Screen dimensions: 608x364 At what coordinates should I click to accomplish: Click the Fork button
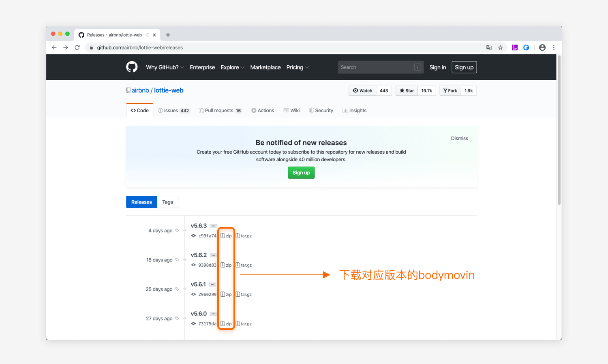click(450, 91)
